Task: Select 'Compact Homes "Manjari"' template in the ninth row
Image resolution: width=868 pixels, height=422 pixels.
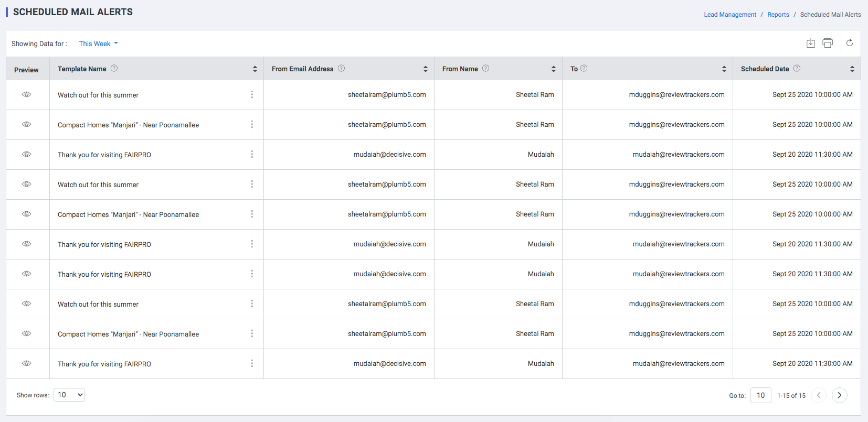Action: [128, 334]
